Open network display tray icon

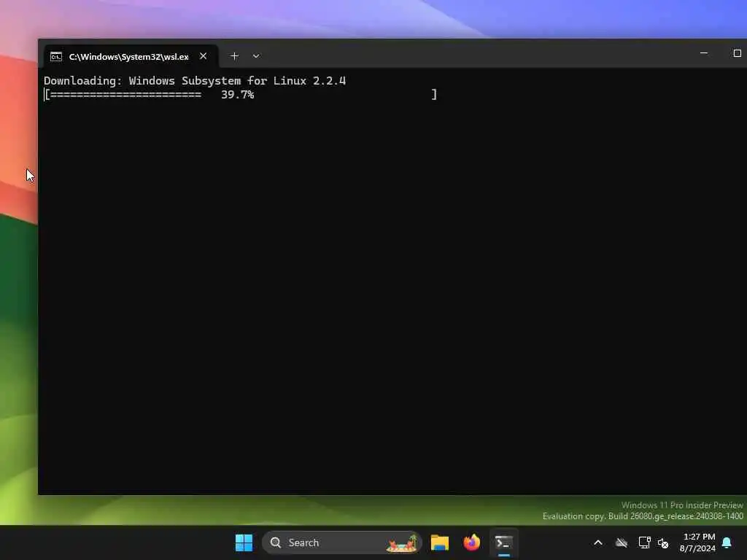coord(644,542)
